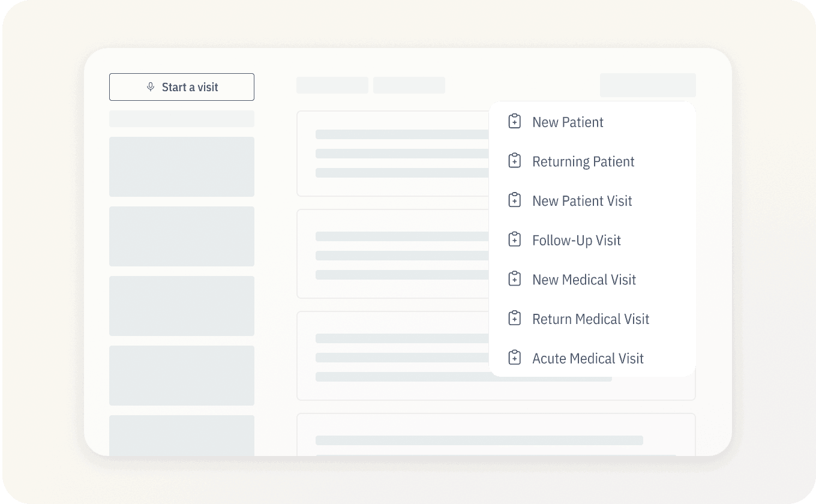816x504 pixels.
Task: Select Returning Patient option
Action: pos(583,161)
